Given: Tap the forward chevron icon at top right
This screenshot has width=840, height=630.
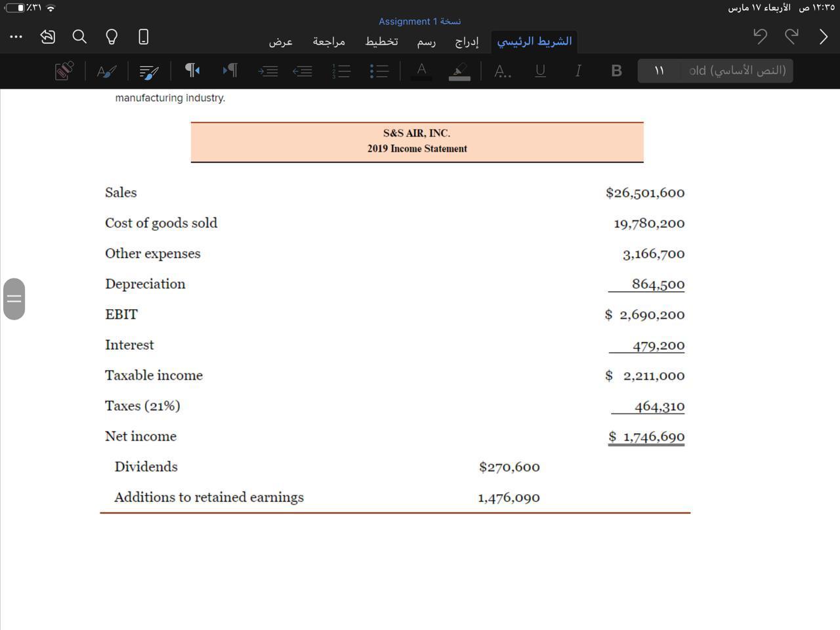Looking at the screenshot, I should [824, 36].
